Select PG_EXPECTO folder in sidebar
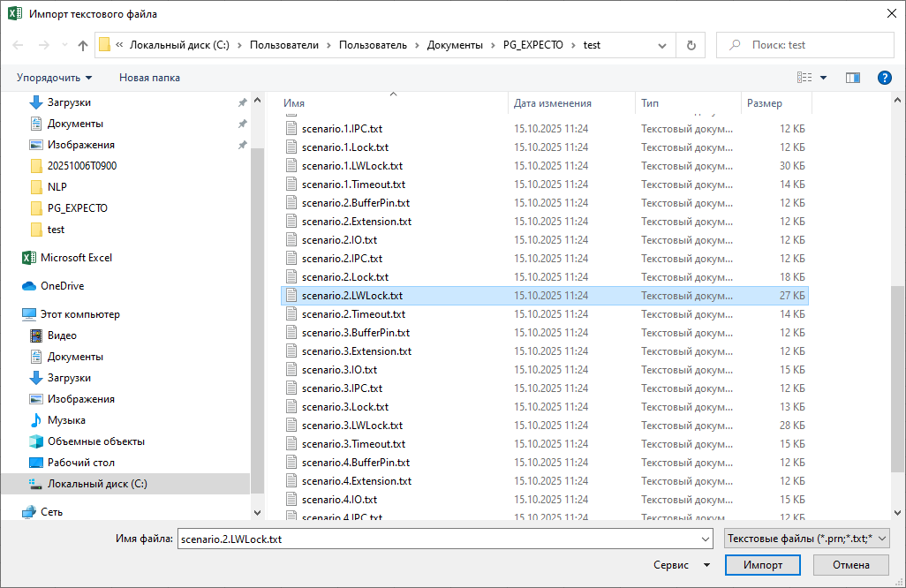 pos(78,208)
